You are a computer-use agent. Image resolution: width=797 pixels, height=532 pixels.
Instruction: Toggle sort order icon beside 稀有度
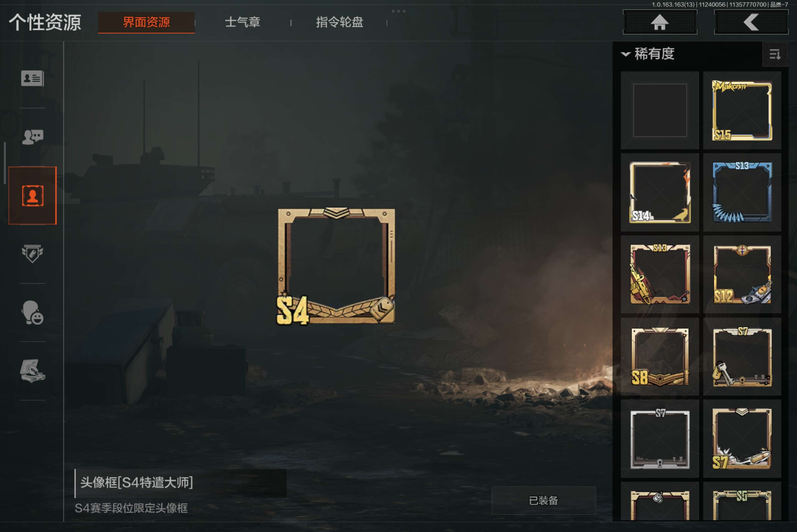point(775,54)
